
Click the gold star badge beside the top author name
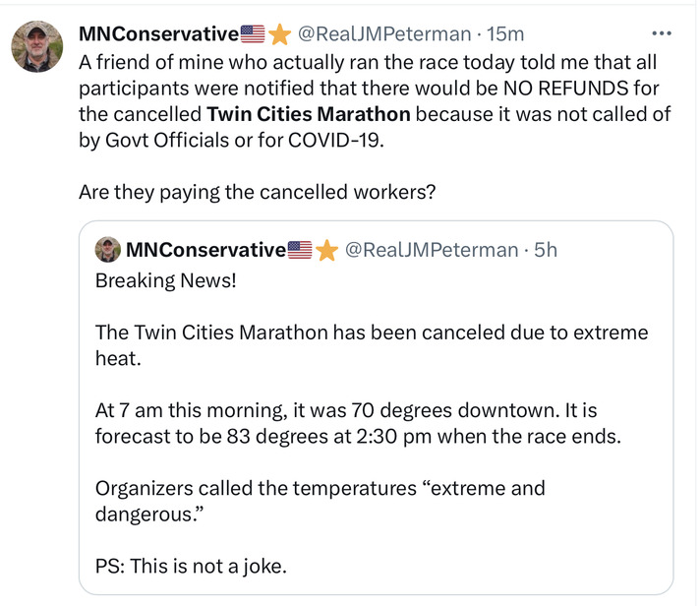(279, 34)
